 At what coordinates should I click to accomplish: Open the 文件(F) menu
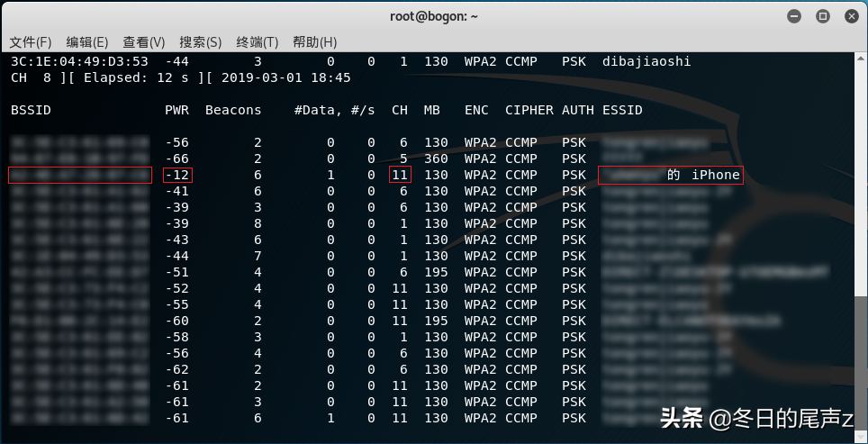point(31,42)
